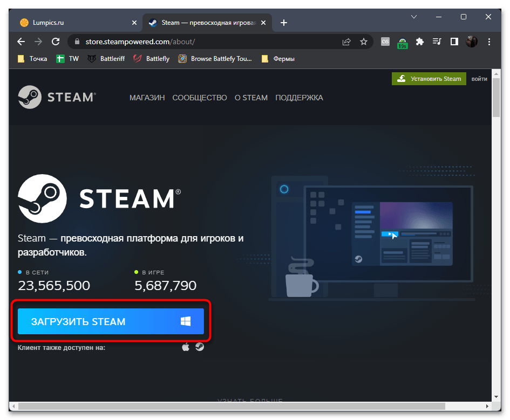Maximize the browser window
Viewport: 510px width, 420px height.
pyautogui.click(x=464, y=17)
